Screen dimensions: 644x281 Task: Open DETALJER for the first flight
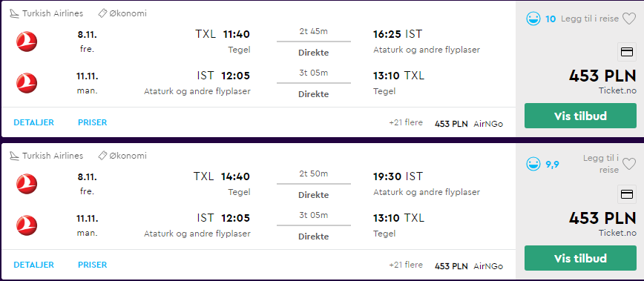[33, 122]
